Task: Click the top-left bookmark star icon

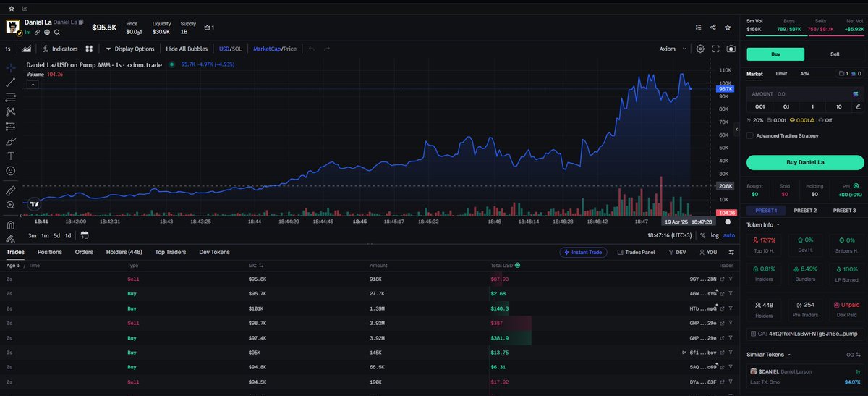Action: click(x=11, y=8)
